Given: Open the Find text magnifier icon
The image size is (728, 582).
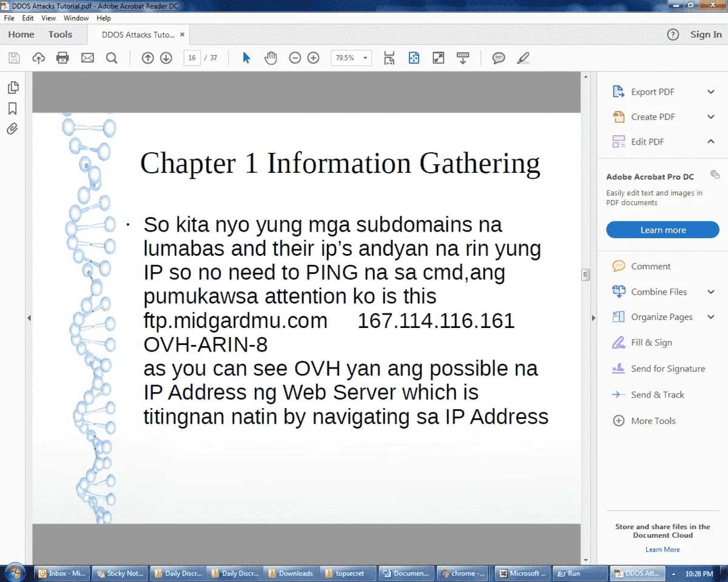Looking at the screenshot, I should (112, 58).
